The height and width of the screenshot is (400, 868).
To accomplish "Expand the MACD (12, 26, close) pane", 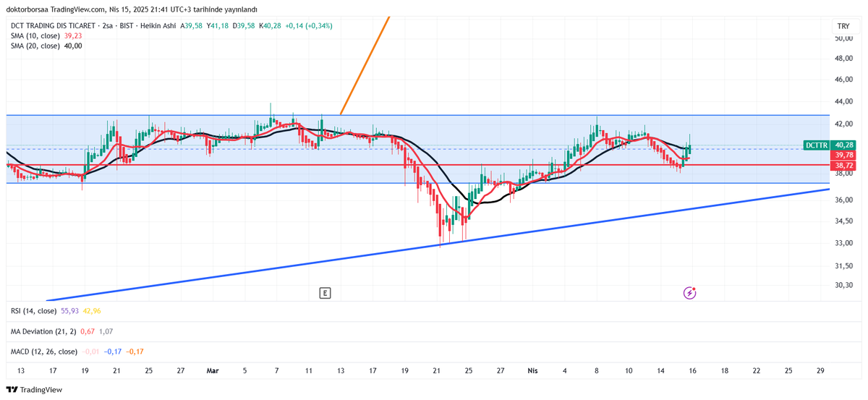I will click(x=43, y=352).
